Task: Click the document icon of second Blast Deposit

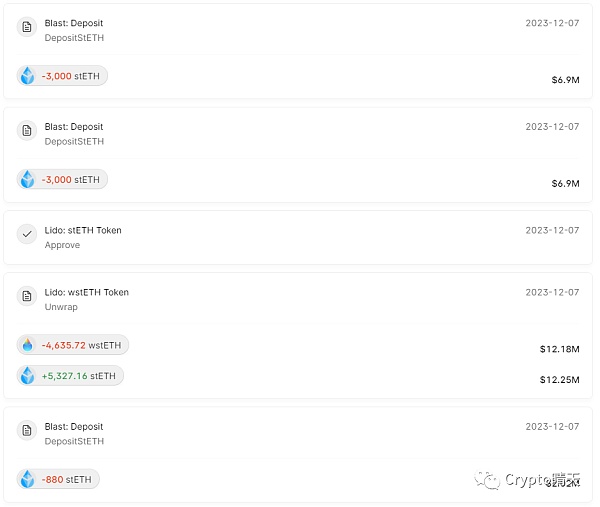Action: click(27, 131)
